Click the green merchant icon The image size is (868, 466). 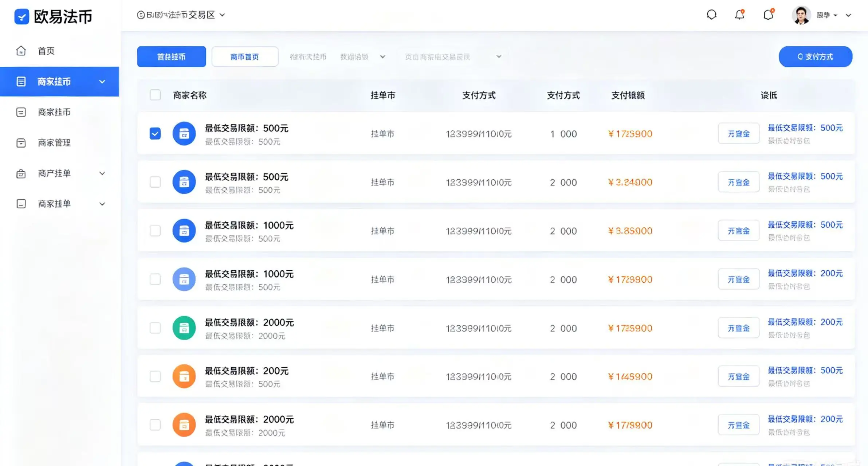coord(184,328)
